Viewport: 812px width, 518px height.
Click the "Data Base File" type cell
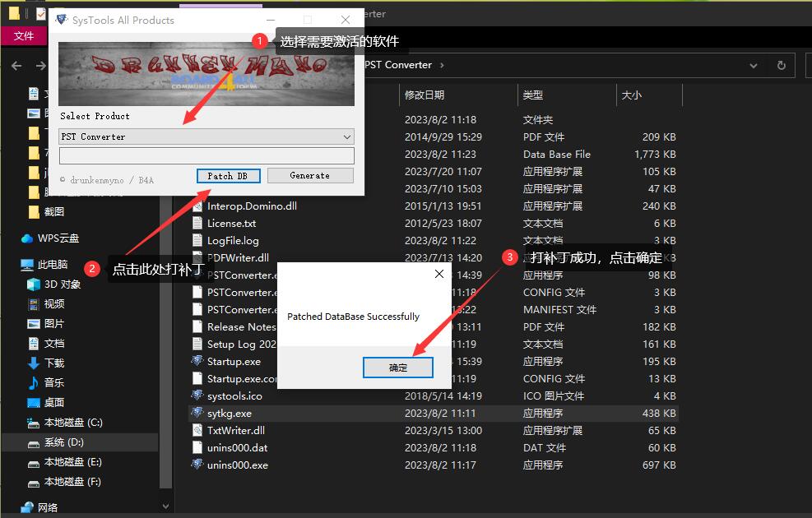click(557, 155)
